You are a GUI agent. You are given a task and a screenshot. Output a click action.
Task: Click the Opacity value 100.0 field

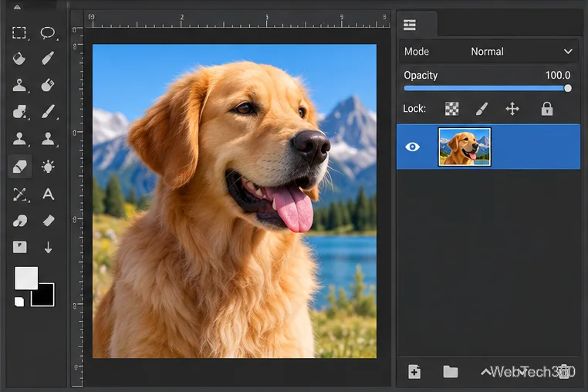coord(558,76)
